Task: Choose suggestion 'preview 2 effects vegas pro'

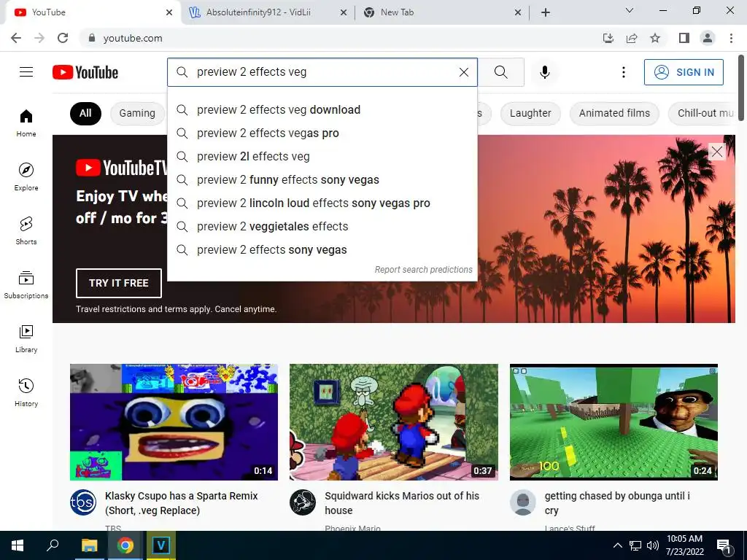Action: coord(322,133)
